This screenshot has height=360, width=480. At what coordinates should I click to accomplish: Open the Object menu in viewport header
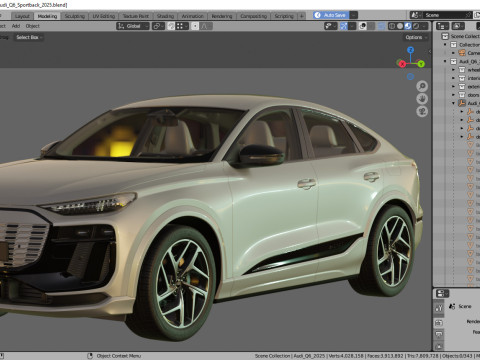click(x=33, y=26)
